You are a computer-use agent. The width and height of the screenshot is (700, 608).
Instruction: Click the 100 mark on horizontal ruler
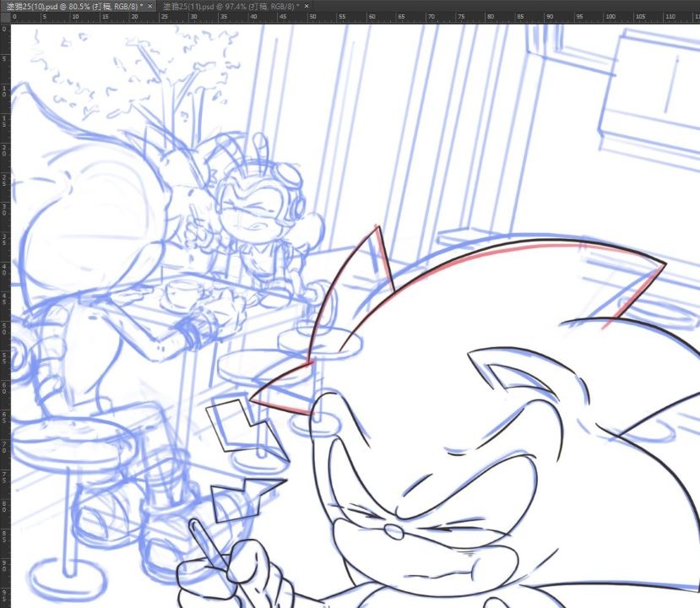point(610,17)
